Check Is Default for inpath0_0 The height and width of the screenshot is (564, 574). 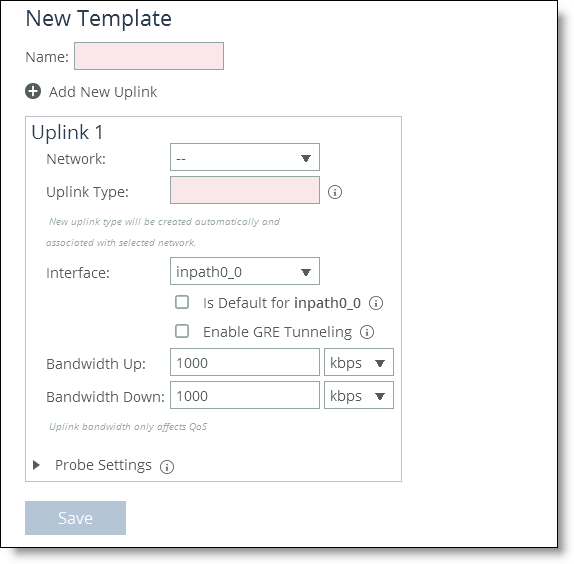pyautogui.click(x=182, y=302)
